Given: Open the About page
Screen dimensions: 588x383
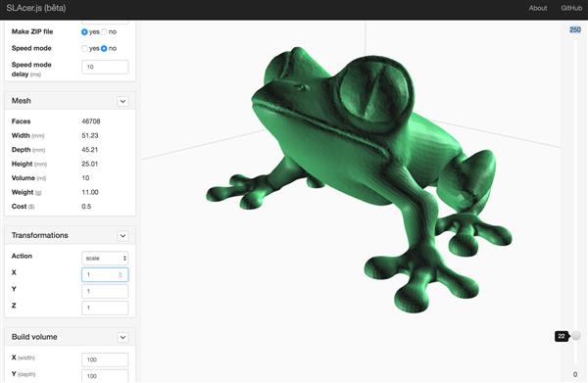Looking at the screenshot, I should (x=538, y=8).
